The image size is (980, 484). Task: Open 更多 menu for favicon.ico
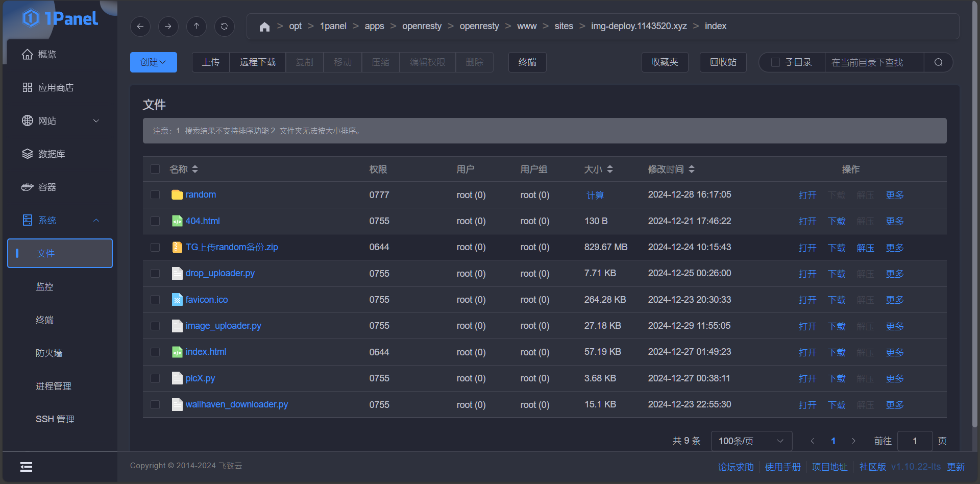(x=895, y=300)
